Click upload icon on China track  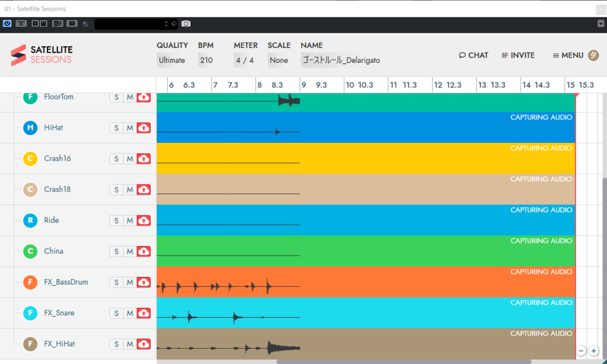tap(143, 252)
